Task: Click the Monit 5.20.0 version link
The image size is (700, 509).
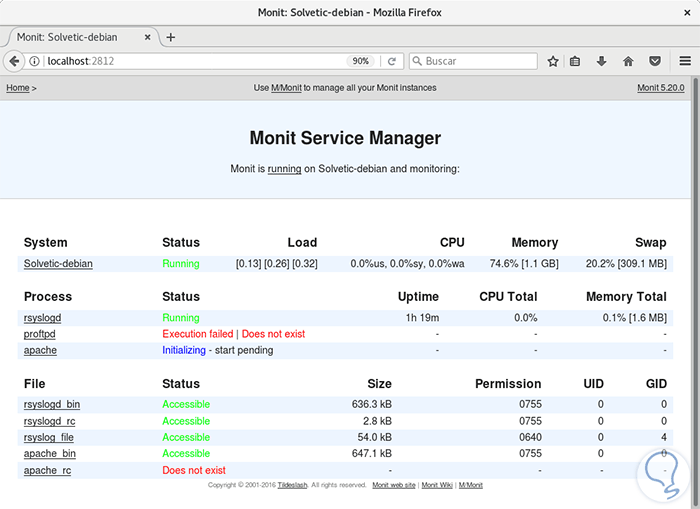Action: click(660, 88)
